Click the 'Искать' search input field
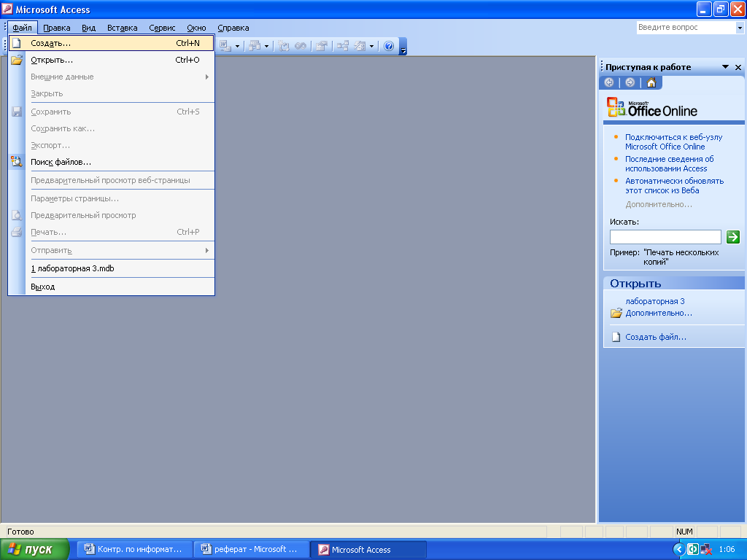This screenshot has width=747, height=560. (665, 237)
